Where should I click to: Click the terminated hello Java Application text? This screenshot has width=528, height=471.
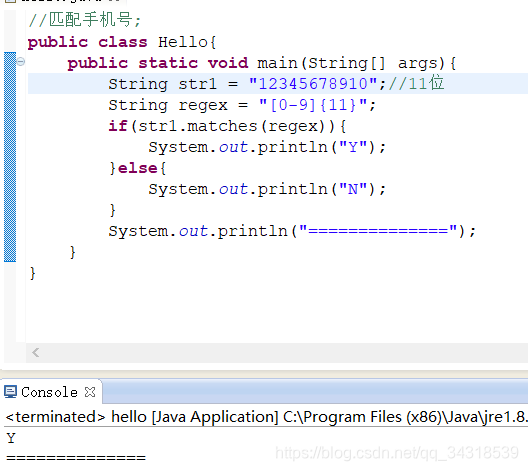point(266,417)
